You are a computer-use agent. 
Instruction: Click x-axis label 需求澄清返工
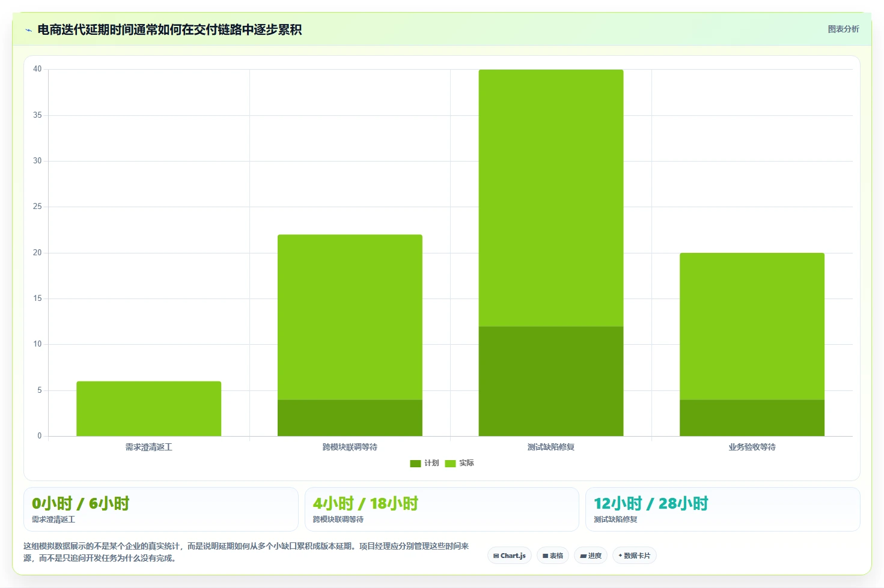point(149,447)
